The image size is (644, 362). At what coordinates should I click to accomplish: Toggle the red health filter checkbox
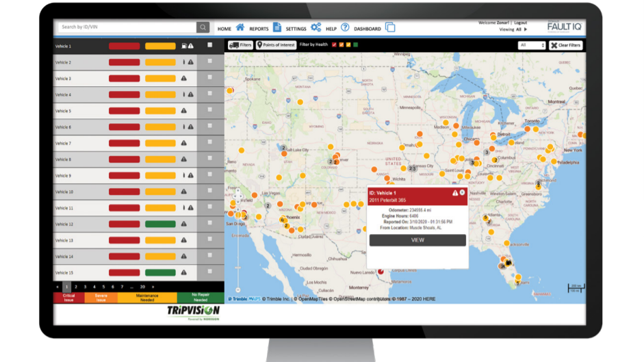(x=334, y=45)
